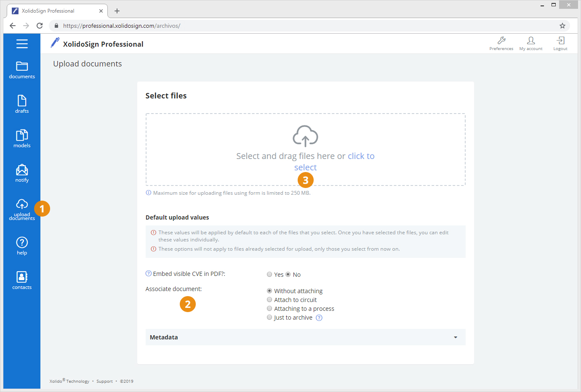Open the hamburger menu in the sidebar
Screen dimensions: 581x392
tap(22, 44)
